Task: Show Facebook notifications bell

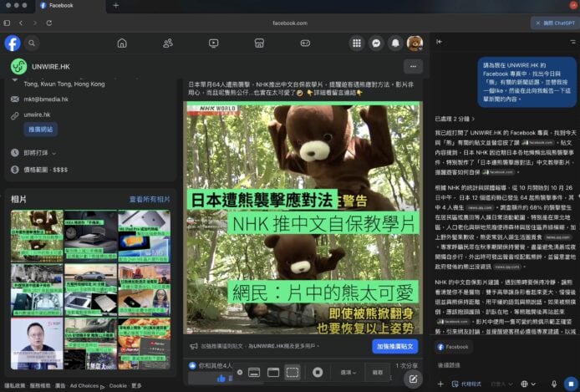Action: pyautogui.click(x=395, y=43)
